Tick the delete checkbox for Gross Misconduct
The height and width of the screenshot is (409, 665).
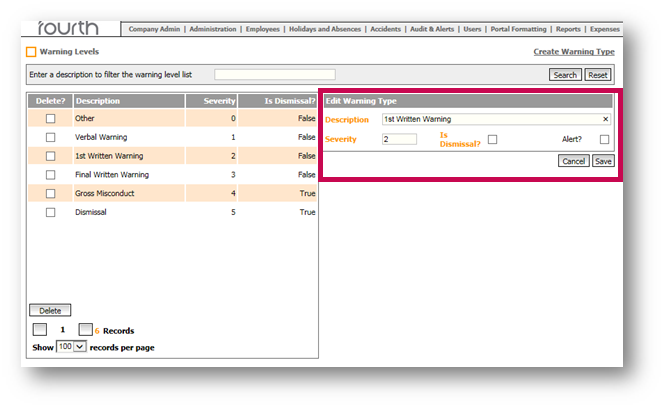pos(50,193)
